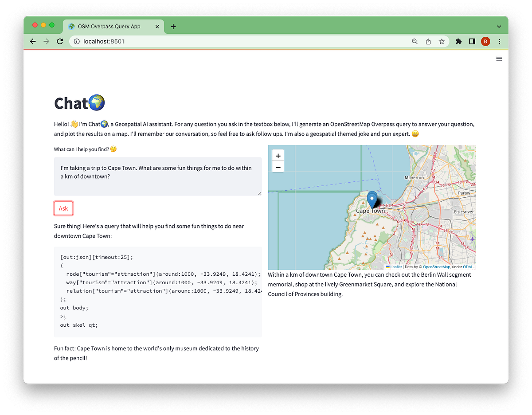Zoom out of the map with minus control
This screenshot has width=532, height=415.
click(x=278, y=167)
